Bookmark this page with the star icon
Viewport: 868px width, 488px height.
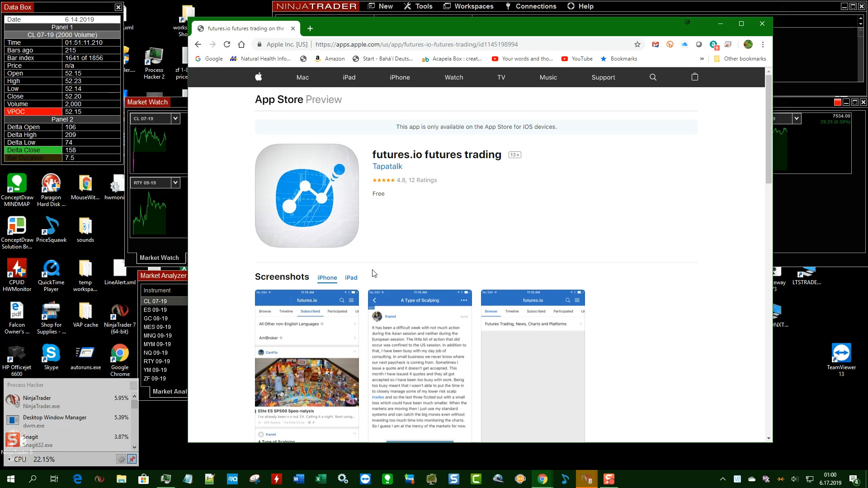[x=637, y=44]
